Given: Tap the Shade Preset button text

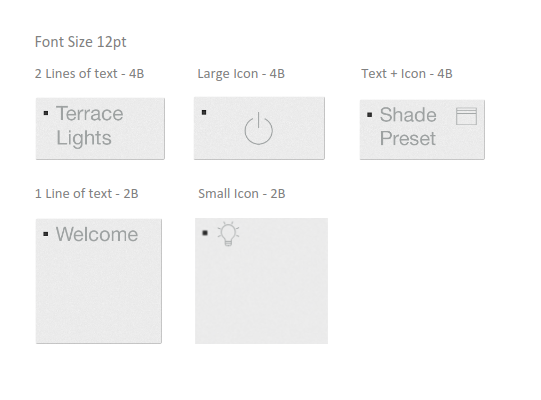Looking at the screenshot, I should [x=408, y=126].
